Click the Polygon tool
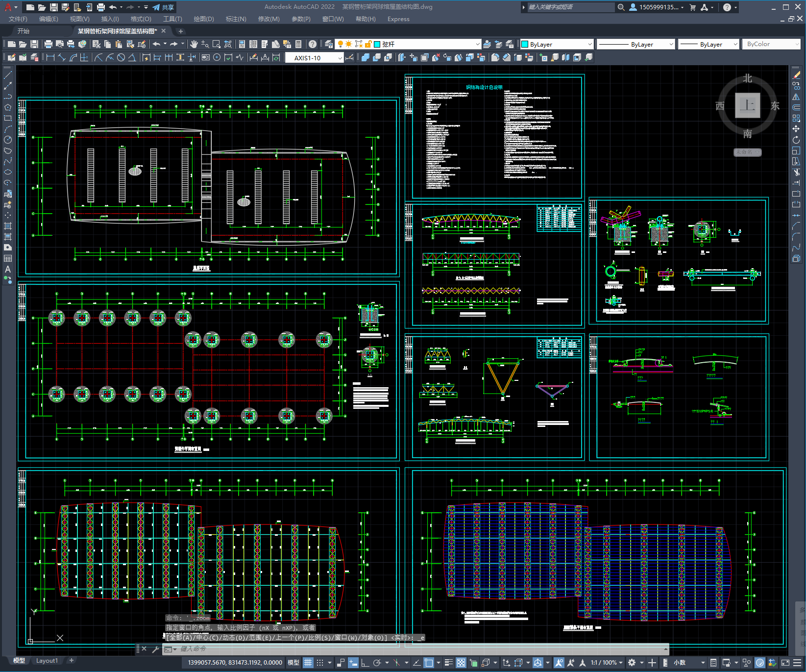The image size is (806, 672). [x=8, y=107]
